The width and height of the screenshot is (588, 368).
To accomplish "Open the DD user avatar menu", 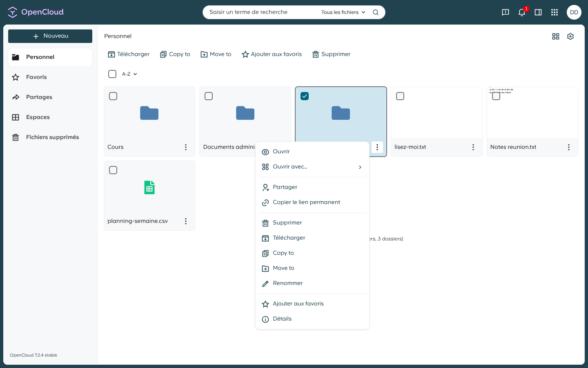I will [574, 12].
